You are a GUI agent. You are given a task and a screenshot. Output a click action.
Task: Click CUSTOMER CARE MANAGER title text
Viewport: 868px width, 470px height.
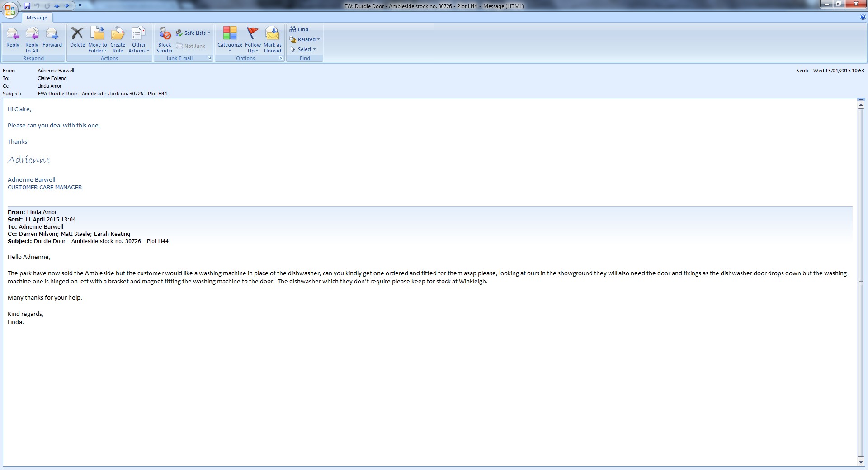[x=45, y=187]
